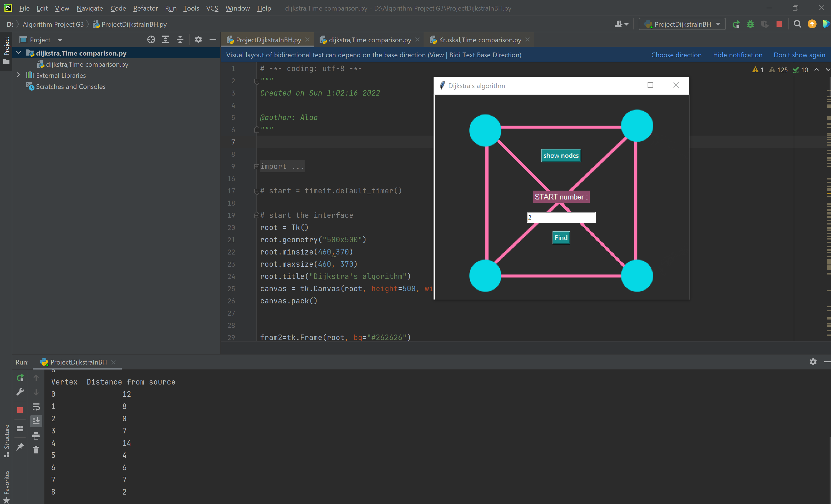831x504 pixels.
Task: Enable scroll to end in console output
Action: [36, 421]
